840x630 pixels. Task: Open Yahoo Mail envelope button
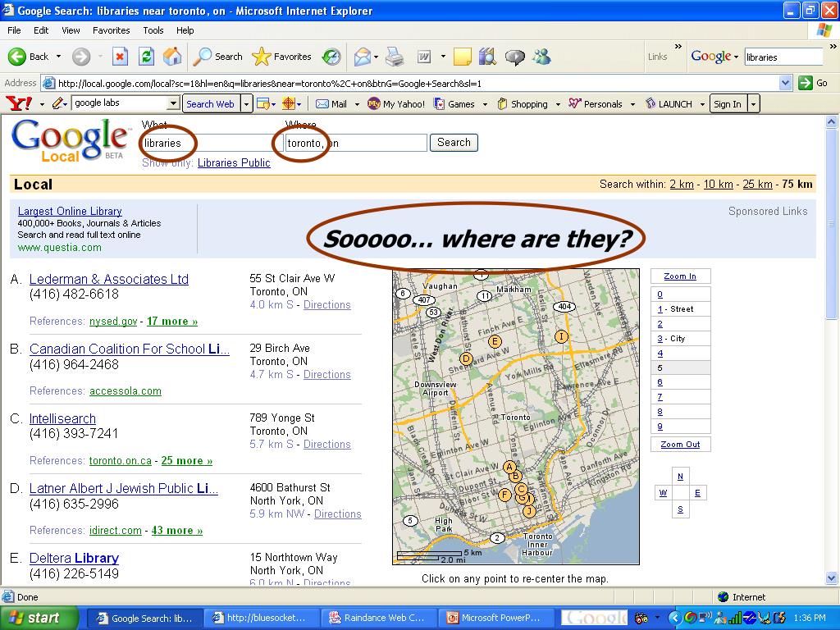[x=331, y=104]
